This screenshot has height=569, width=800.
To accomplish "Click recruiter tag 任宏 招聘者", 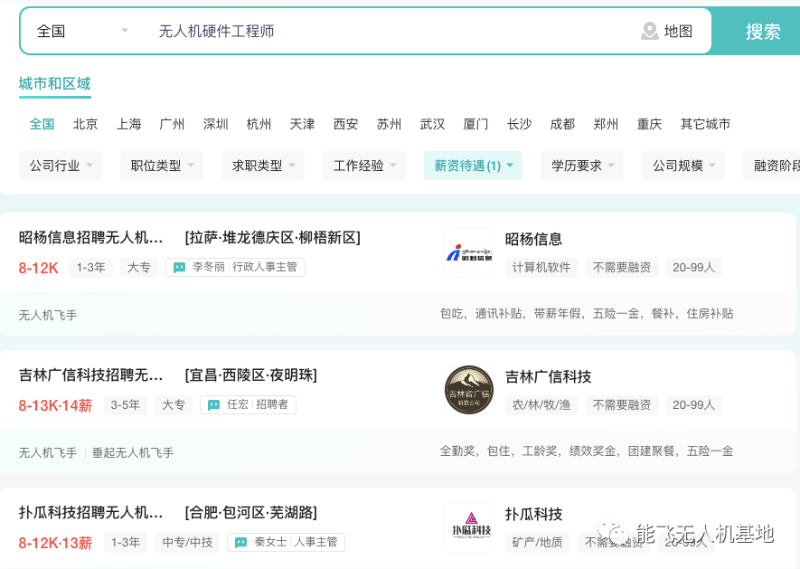I will click(248, 405).
